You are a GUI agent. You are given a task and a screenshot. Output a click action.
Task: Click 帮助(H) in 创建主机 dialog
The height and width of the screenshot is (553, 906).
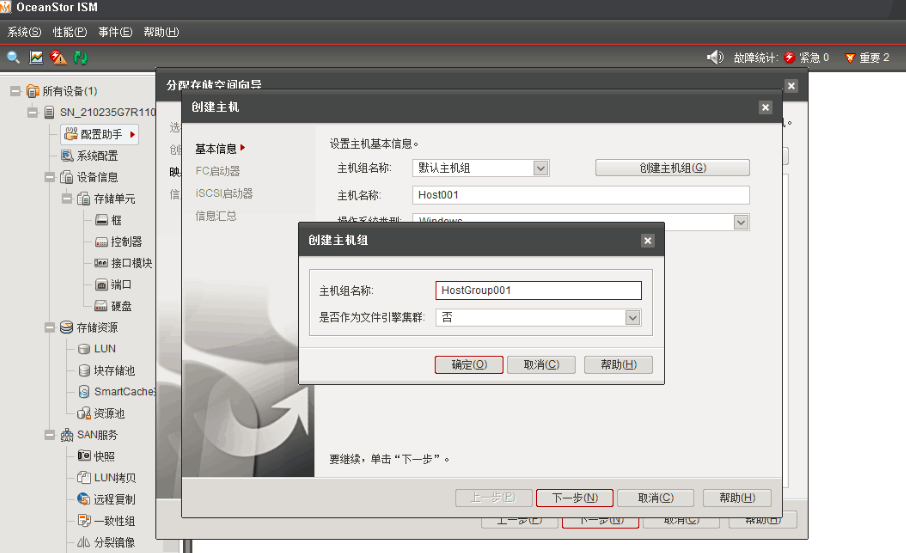[737, 498]
